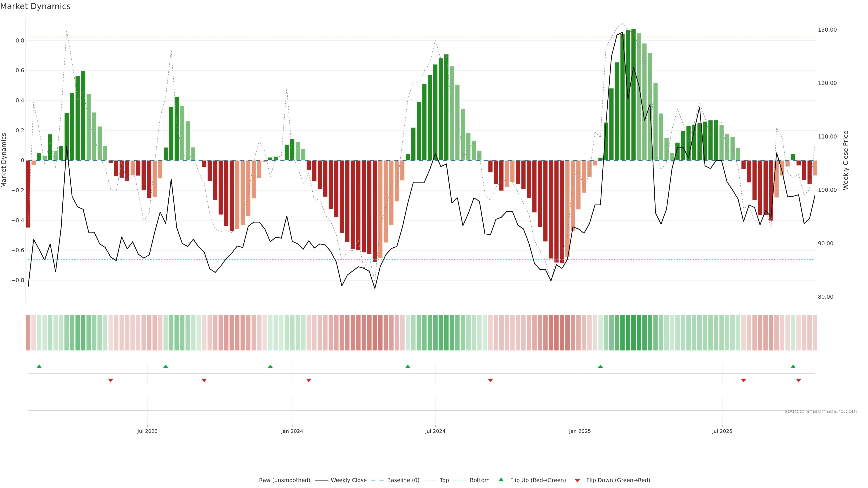Click the Weekly Close Price axis title
Viewport: 868px width, 488px height.
point(846,160)
